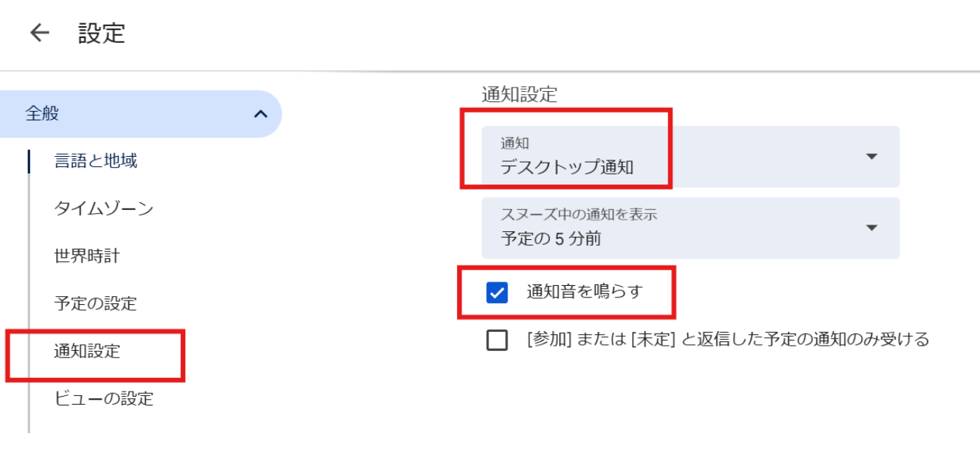Image resolution: width=980 pixels, height=450 pixels.
Task: Click the back arrow next to 設定
Action: [39, 33]
